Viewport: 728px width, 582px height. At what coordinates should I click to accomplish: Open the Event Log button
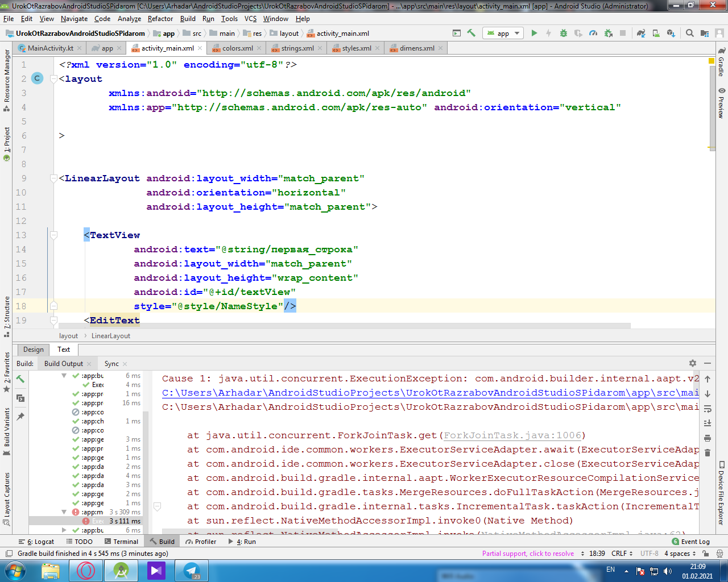click(690, 542)
